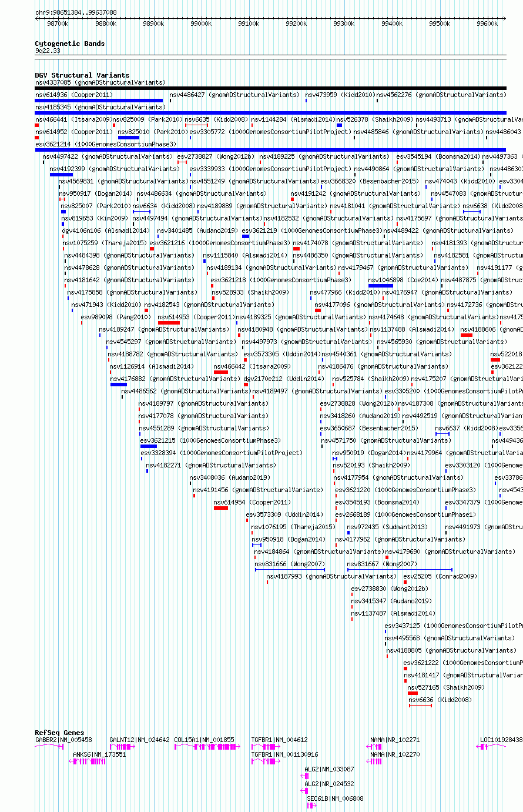The image size is (523, 812).
Task: Select the 98700k ruler tick label
Action: pos(58,24)
